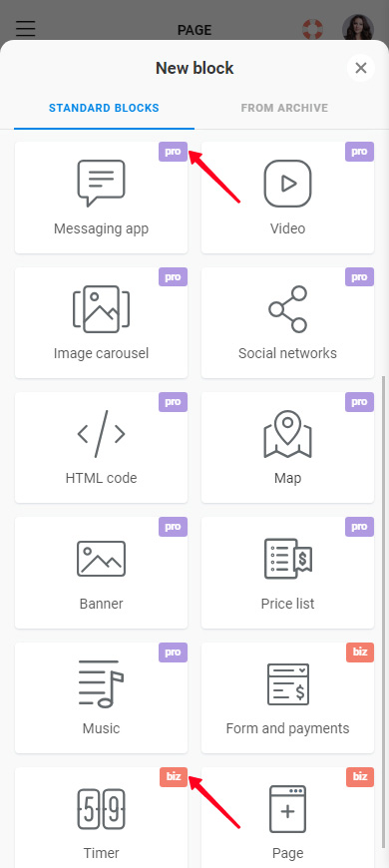Open the lifebuoy help icon
This screenshot has width=389, height=868.
[x=312, y=29]
